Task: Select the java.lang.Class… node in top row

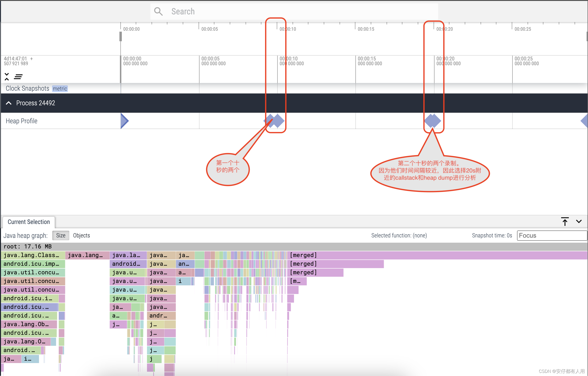Action: 33,255
